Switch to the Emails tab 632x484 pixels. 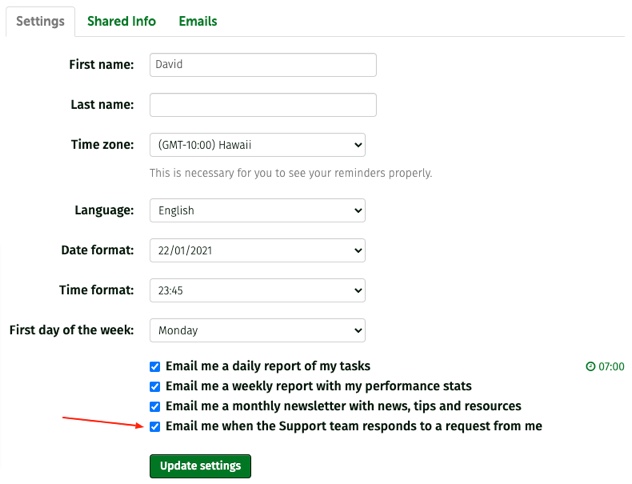198,21
